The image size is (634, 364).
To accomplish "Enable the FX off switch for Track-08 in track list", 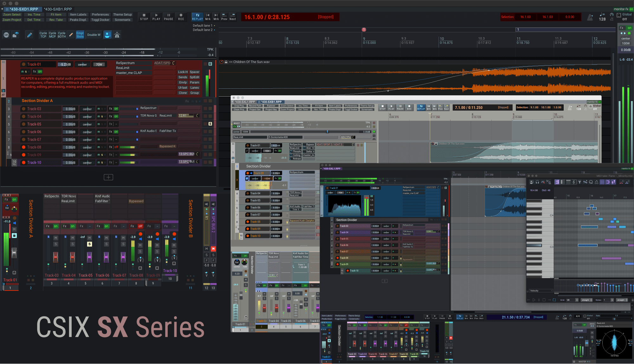I will click(x=116, y=147).
